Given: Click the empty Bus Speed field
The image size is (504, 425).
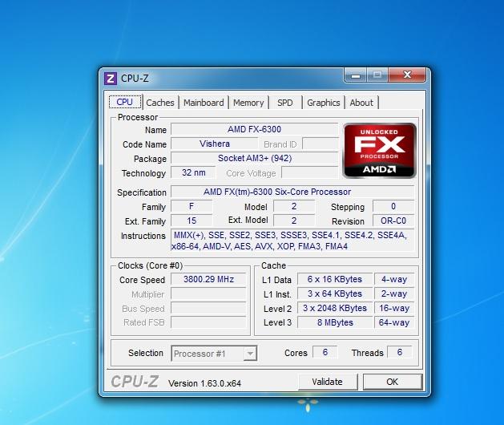Looking at the screenshot, I should click(x=208, y=308).
